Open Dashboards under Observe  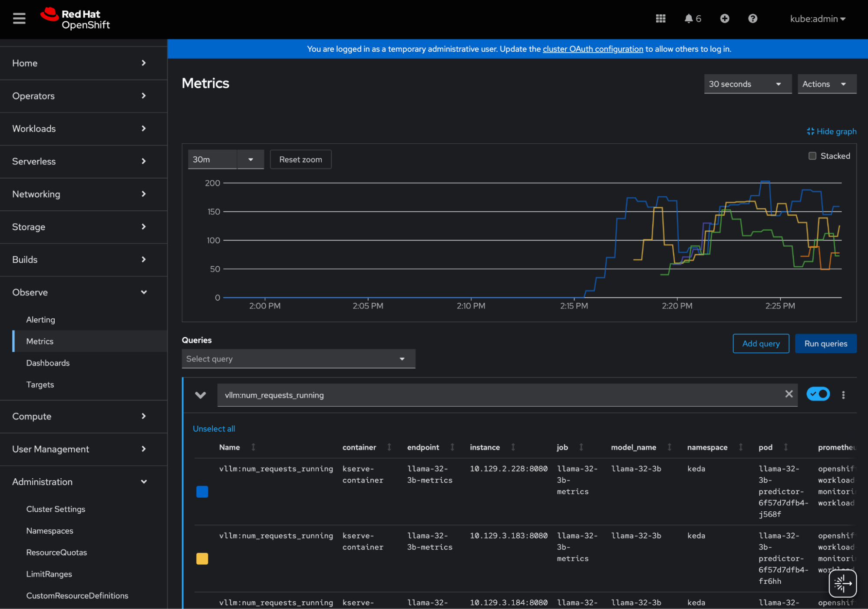pyautogui.click(x=48, y=363)
